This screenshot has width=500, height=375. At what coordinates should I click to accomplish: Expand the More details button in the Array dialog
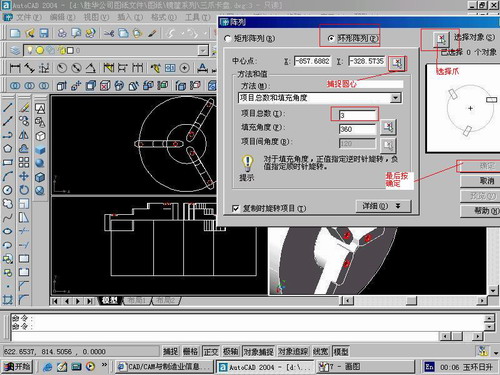click(384, 206)
